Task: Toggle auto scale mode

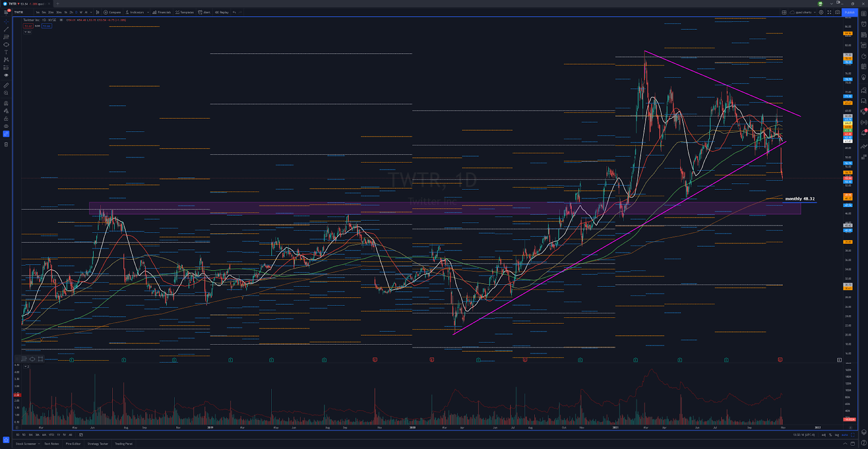Action: pos(845,434)
